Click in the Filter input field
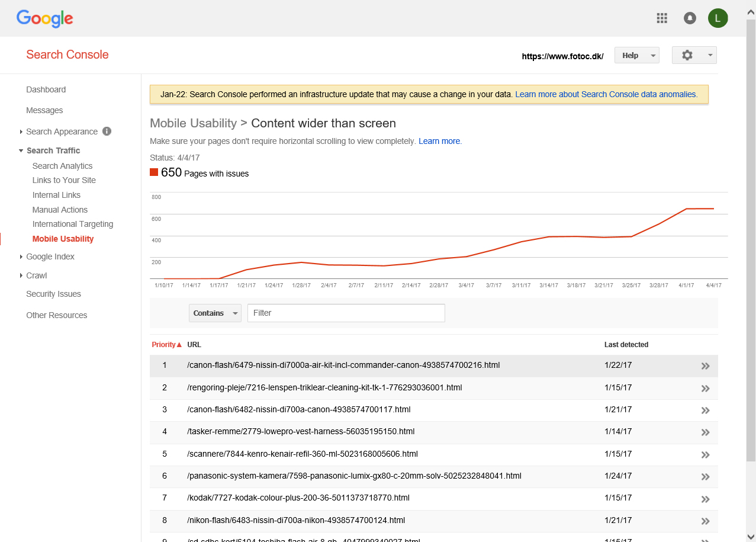Image resolution: width=756 pixels, height=542 pixels. [x=346, y=313]
